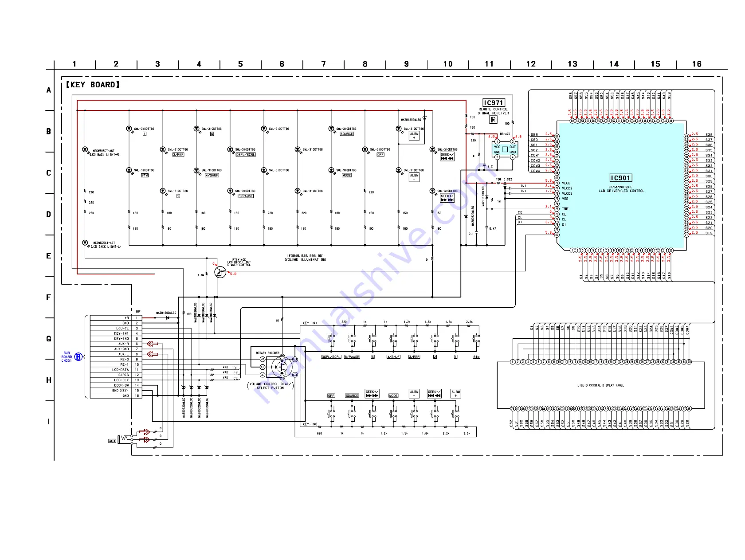Click the rotary encoder dial symbol

281,367
